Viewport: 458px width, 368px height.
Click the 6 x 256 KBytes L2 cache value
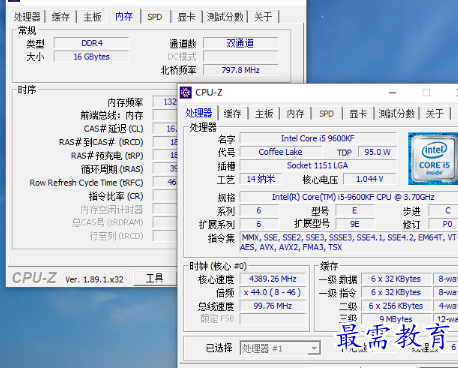click(396, 306)
